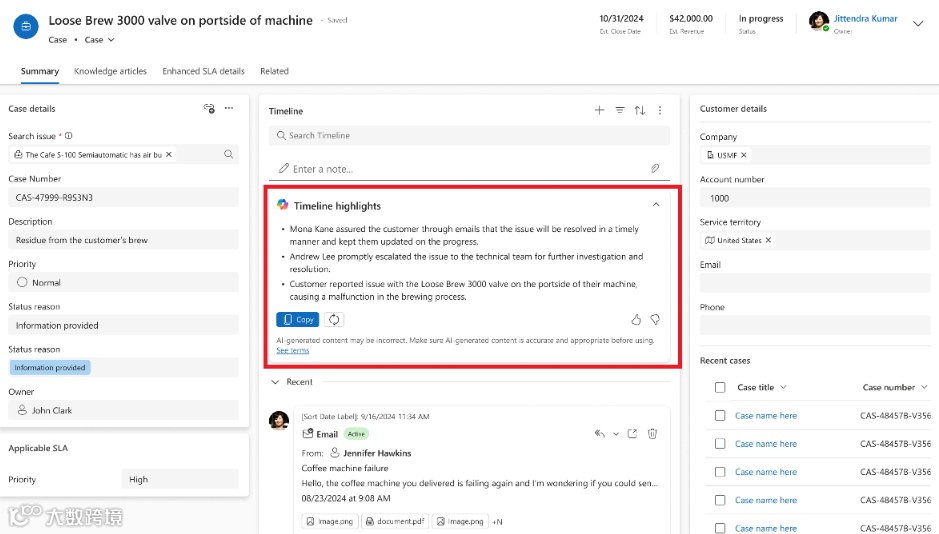Open the timeline filter icon

click(620, 110)
